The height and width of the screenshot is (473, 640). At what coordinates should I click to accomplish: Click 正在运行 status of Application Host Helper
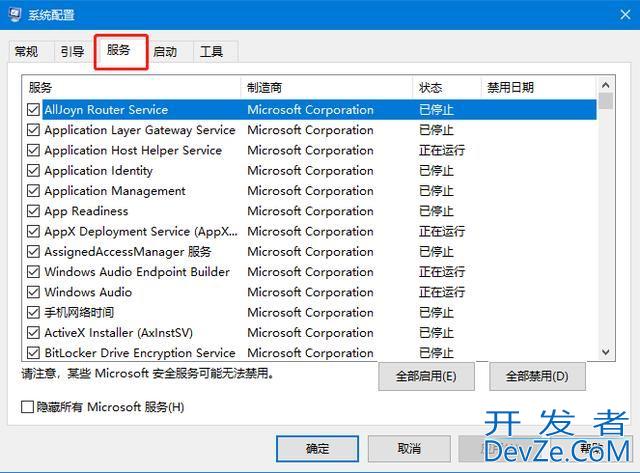[x=442, y=151]
